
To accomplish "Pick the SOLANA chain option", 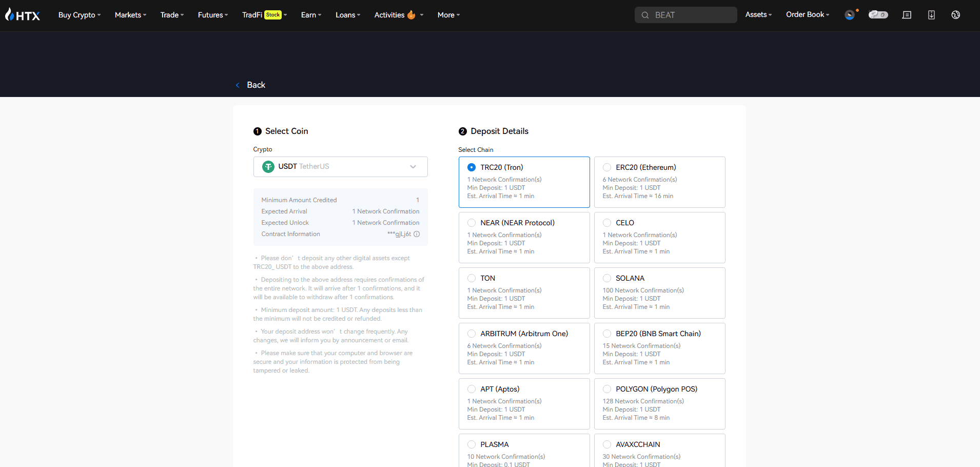I will coord(659,293).
